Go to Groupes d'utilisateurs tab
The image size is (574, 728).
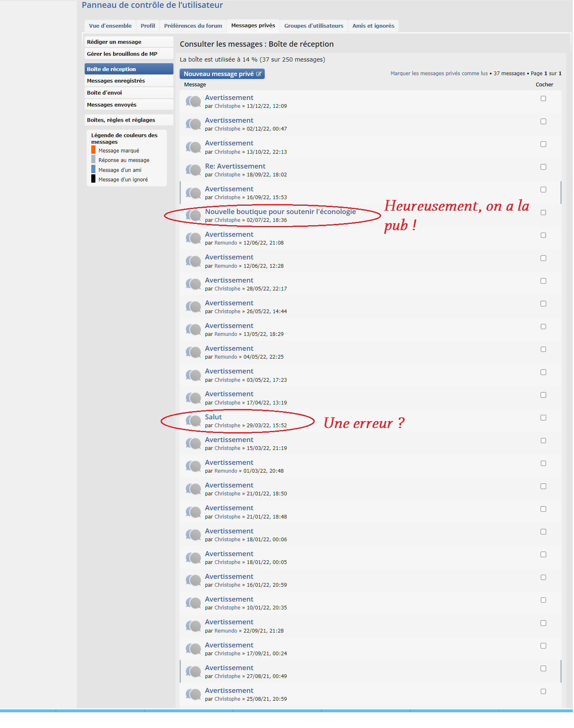tap(314, 26)
